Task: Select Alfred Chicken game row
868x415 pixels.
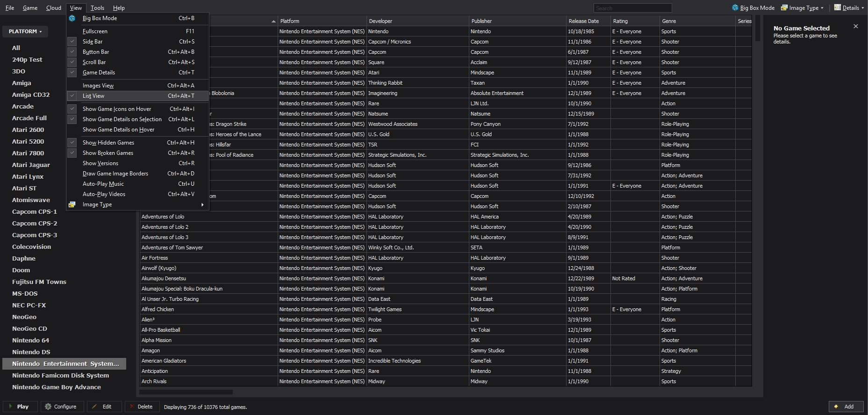Action: [446, 309]
